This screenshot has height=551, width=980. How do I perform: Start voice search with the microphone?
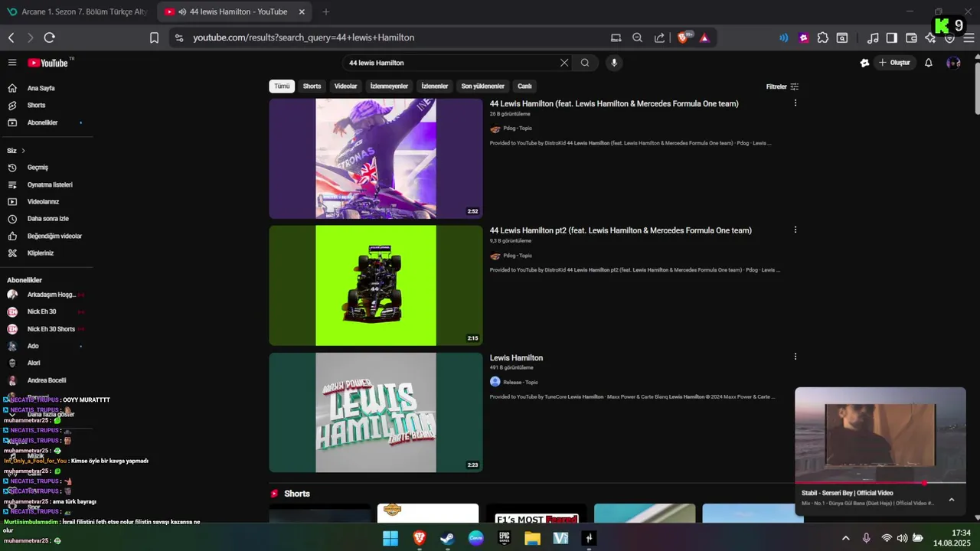pyautogui.click(x=613, y=63)
